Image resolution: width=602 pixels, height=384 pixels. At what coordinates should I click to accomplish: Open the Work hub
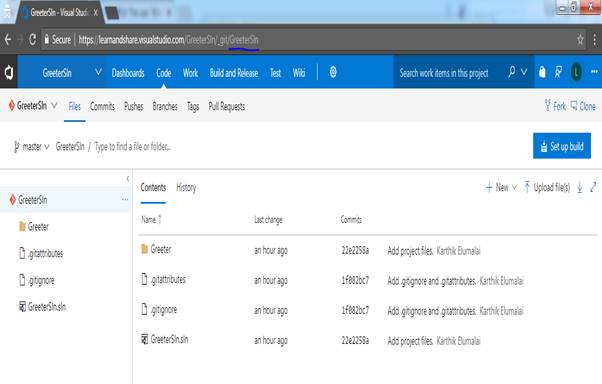pos(190,73)
